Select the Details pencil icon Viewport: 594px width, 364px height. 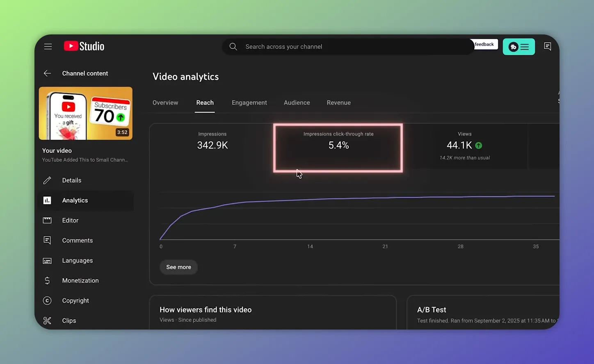47,180
